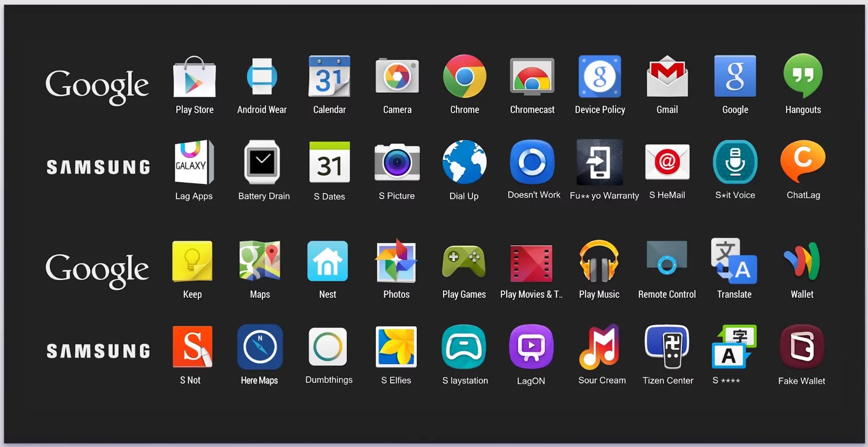
Task: Open the Photos pinwheel icon
Action: [x=396, y=261]
